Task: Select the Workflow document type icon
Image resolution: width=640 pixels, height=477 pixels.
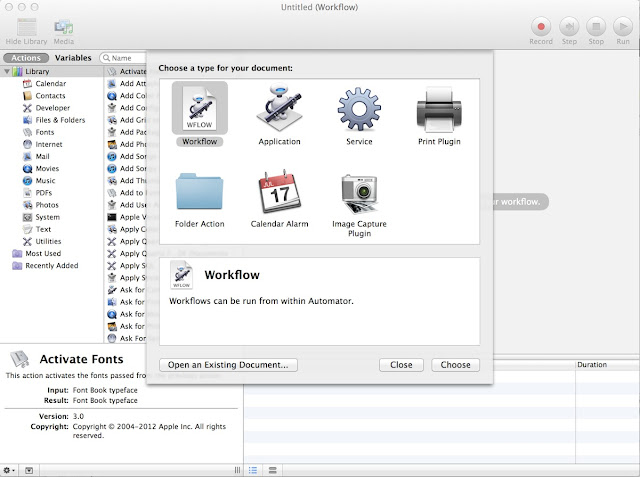Action: (200, 109)
